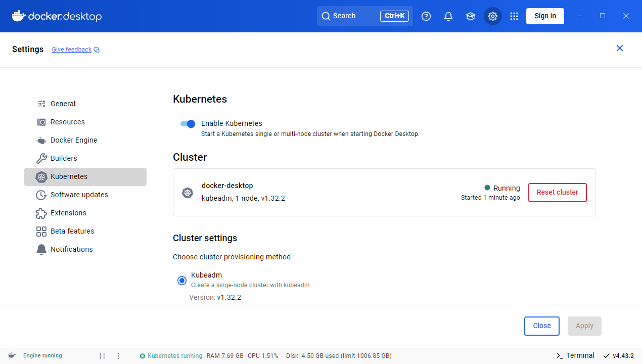Open the Builders settings section
Viewport: 642px width, 364px height.
click(x=85, y=158)
